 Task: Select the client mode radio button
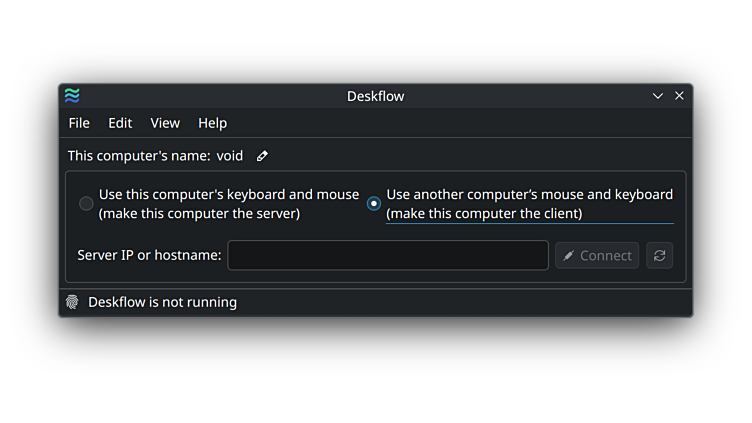[374, 204]
